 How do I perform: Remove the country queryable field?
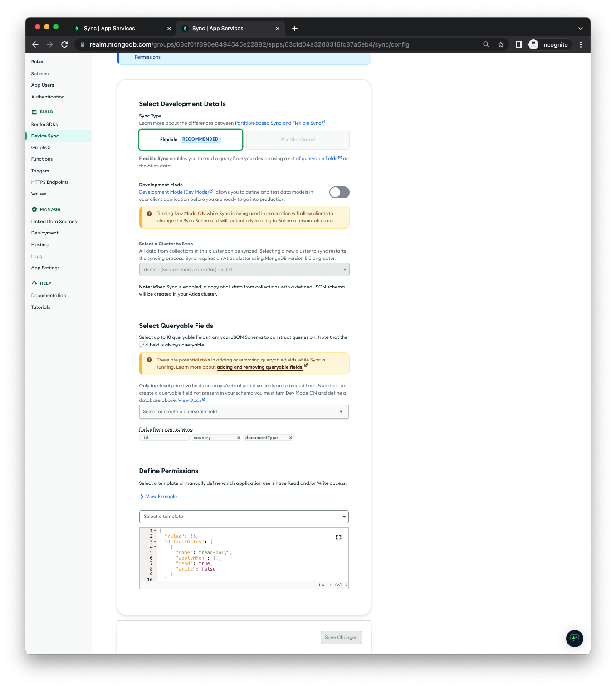239,438
